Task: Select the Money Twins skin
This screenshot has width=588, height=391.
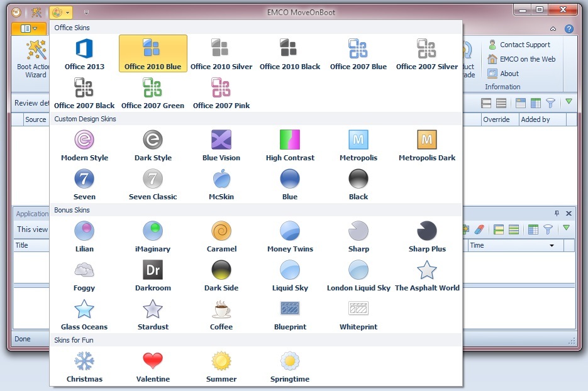Action: [290, 236]
